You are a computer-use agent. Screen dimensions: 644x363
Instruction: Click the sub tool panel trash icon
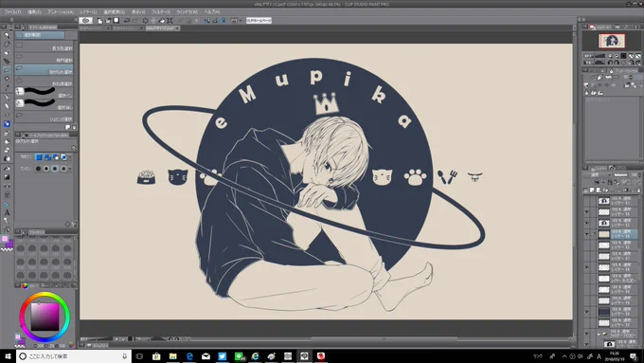74,127
